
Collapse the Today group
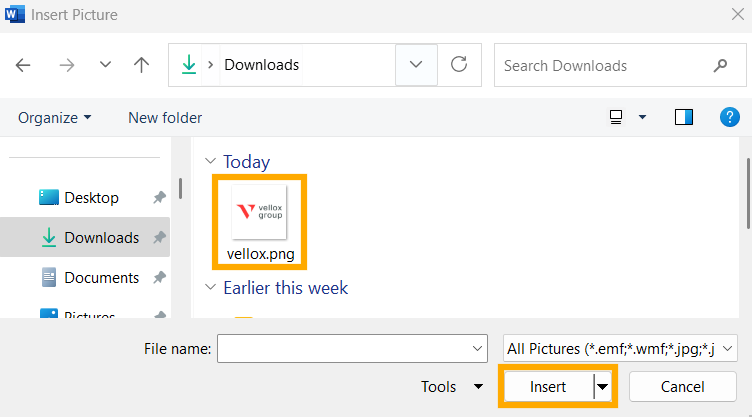point(210,161)
